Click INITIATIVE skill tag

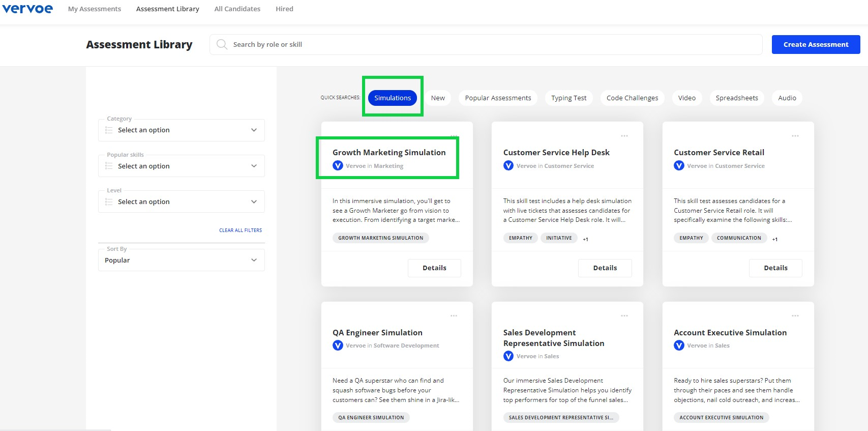pyautogui.click(x=559, y=238)
